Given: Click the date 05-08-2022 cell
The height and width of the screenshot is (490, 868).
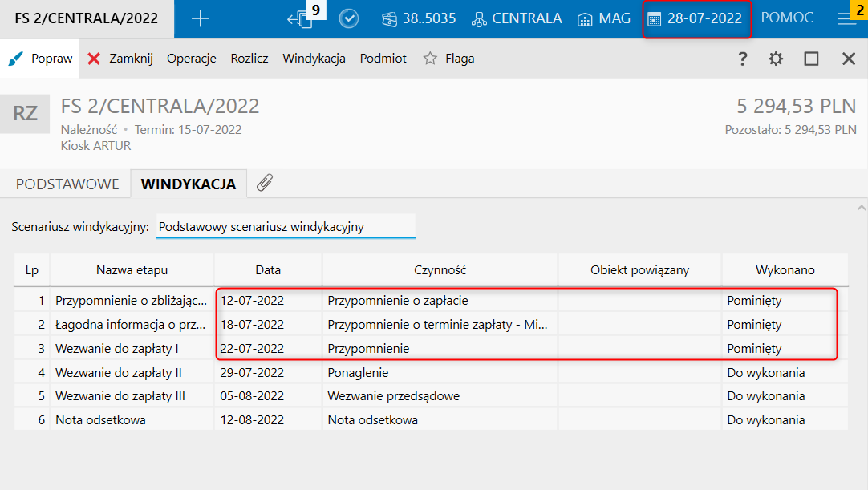Looking at the screenshot, I should 268,396.
